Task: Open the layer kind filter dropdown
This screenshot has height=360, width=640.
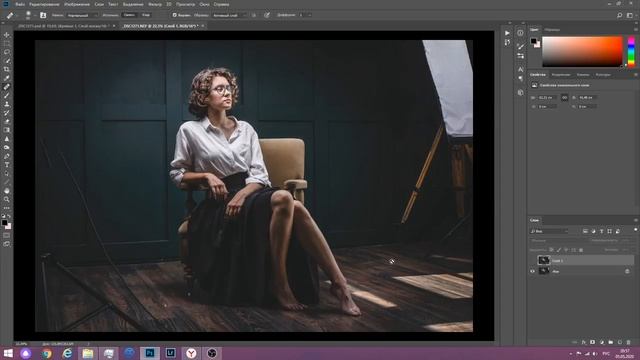Action: [x=549, y=231]
